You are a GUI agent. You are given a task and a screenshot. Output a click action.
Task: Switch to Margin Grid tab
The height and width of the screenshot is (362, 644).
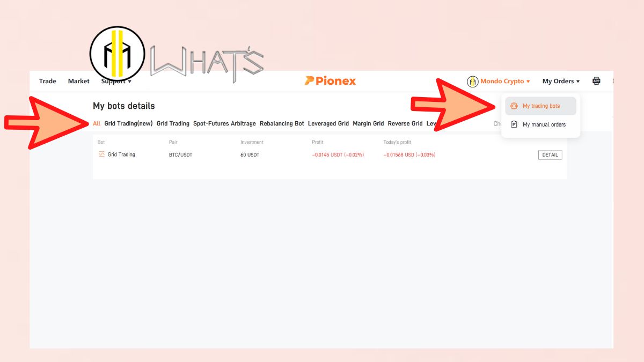(368, 123)
